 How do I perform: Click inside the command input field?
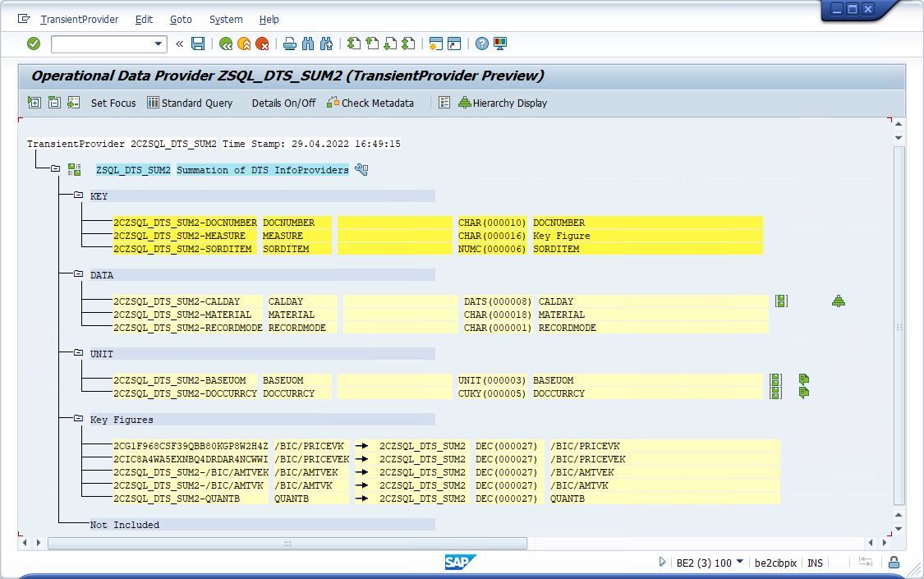(102, 44)
